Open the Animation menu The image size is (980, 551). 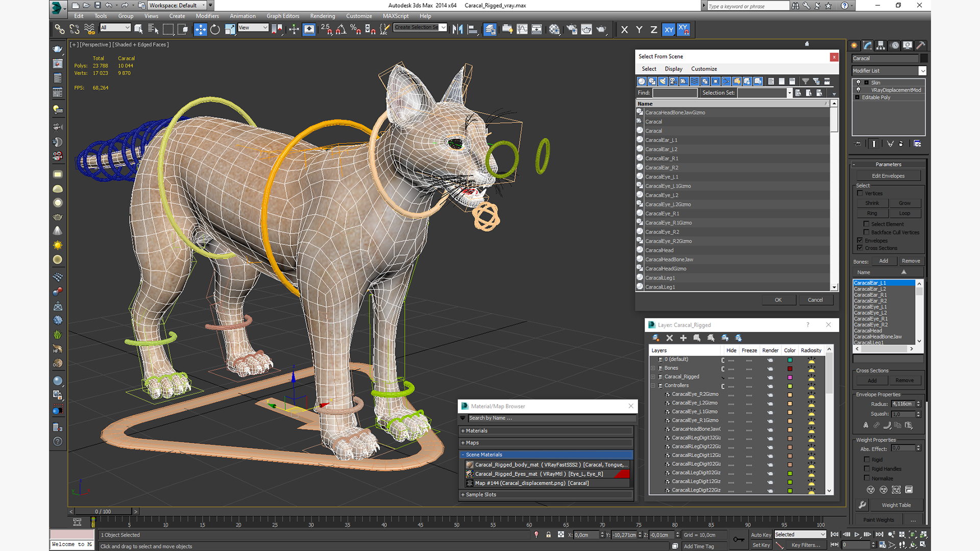click(242, 16)
